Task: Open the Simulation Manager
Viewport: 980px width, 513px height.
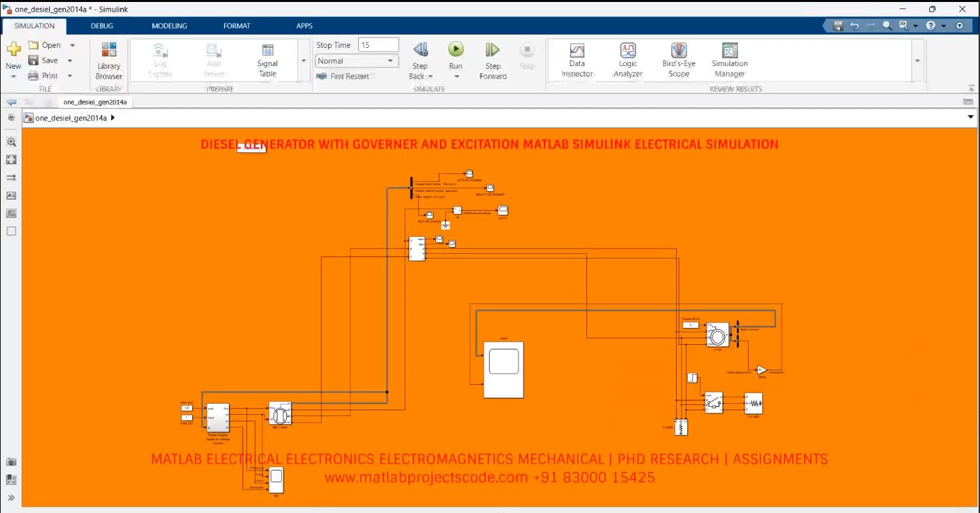Action: 728,59
